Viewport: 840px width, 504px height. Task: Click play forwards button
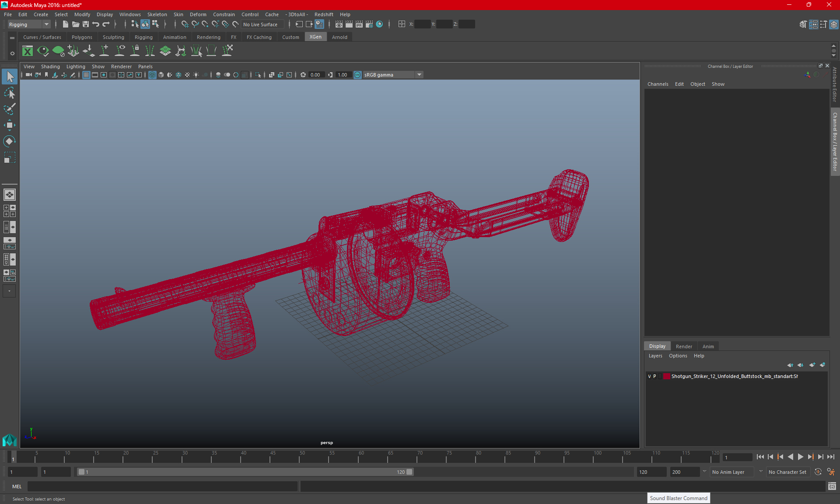point(800,457)
